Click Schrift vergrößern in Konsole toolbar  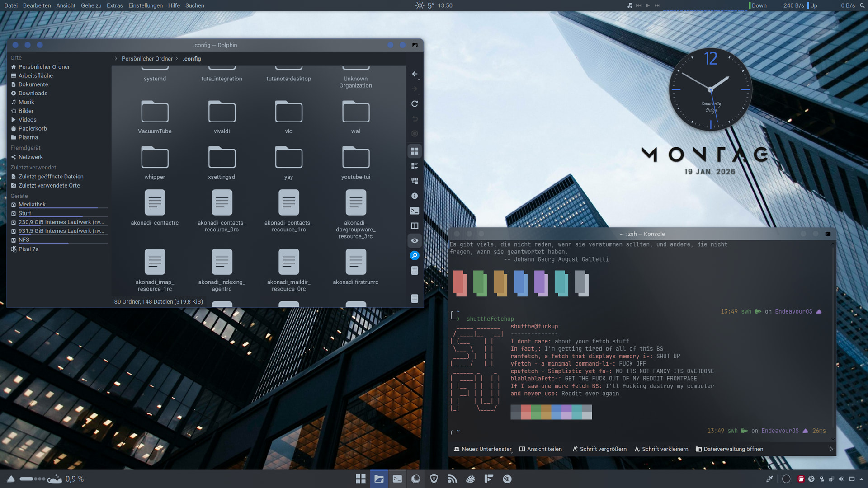[599, 449]
